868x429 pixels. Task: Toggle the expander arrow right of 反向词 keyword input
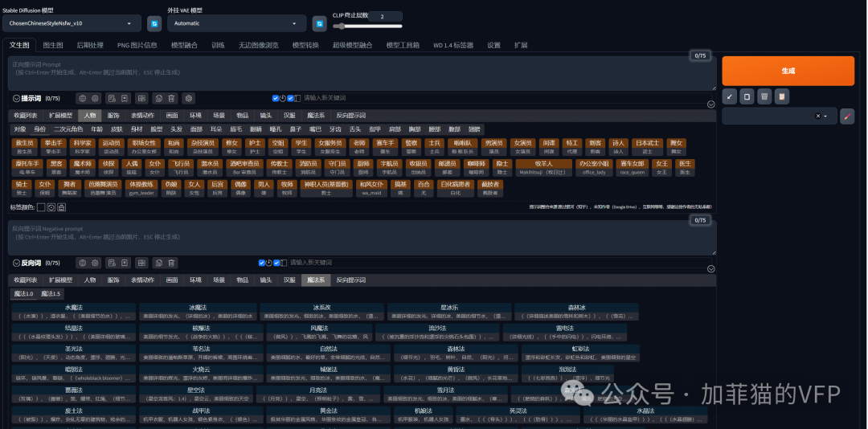pos(710,269)
